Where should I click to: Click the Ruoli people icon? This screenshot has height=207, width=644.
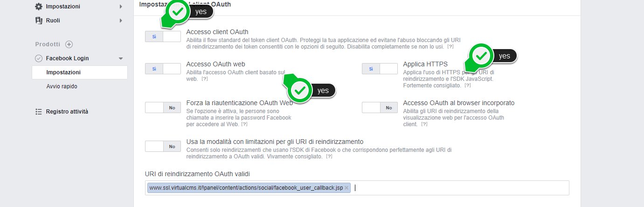(39, 21)
